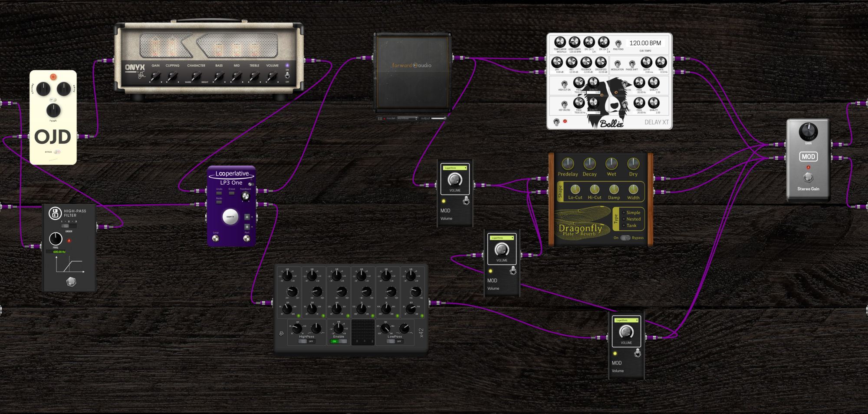Adjust the ONYX VOLUME knob
Viewport: 868px width, 414px height.
coord(272,77)
